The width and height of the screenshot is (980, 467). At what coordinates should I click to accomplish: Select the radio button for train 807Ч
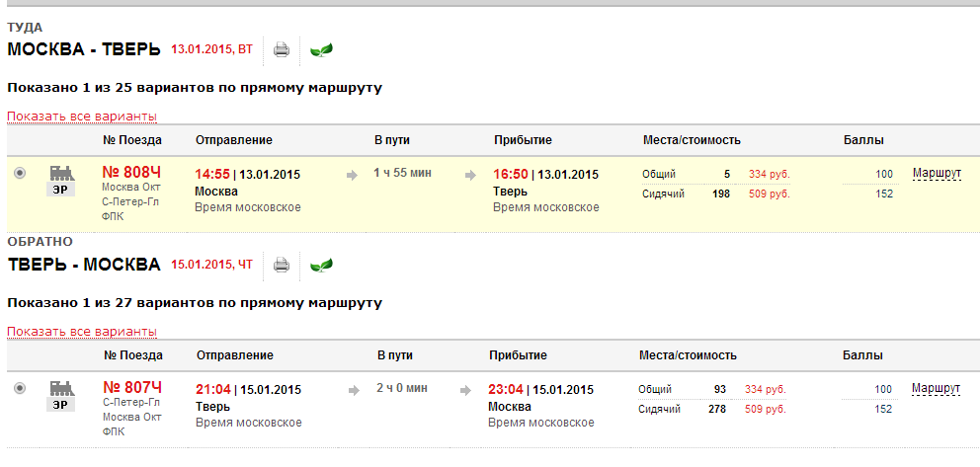coord(20,389)
